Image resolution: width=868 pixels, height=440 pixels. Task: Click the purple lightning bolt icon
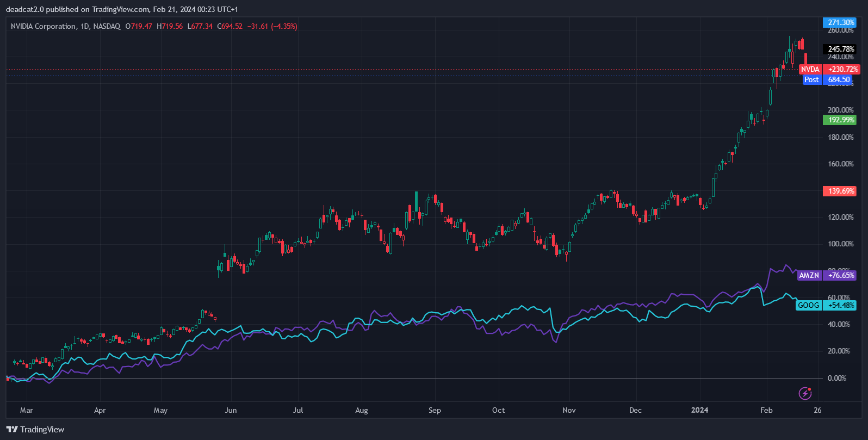[805, 393]
